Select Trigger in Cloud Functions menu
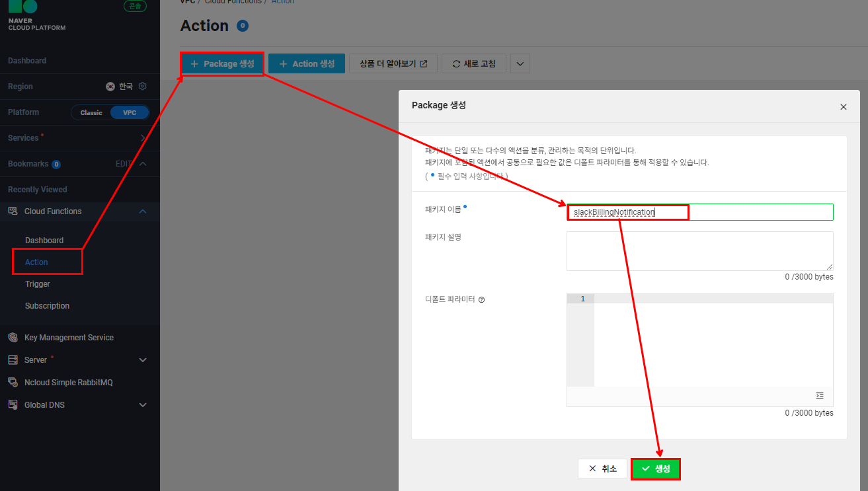Viewport: 868px width, 491px height. click(x=38, y=284)
